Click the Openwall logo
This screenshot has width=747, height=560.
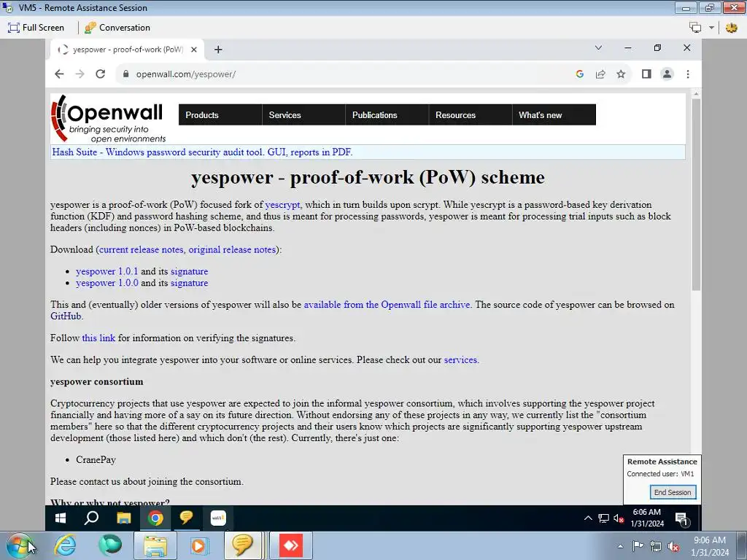click(x=108, y=119)
